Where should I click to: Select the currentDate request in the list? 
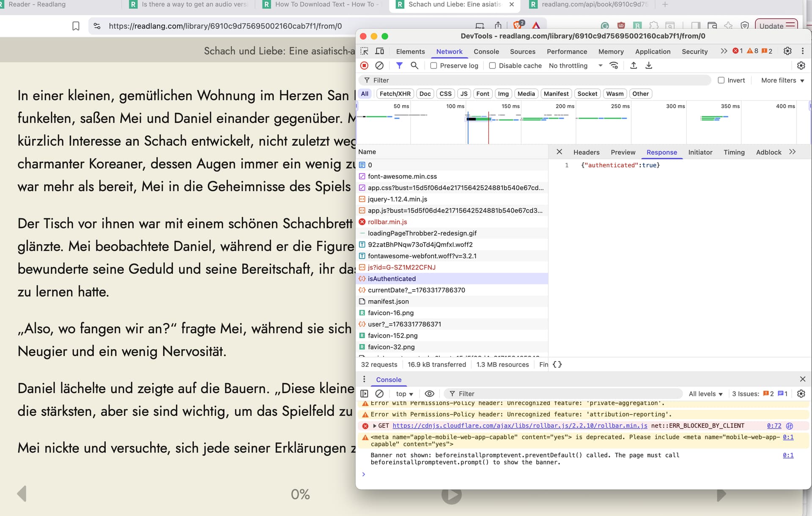pyautogui.click(x=416, y=290)
